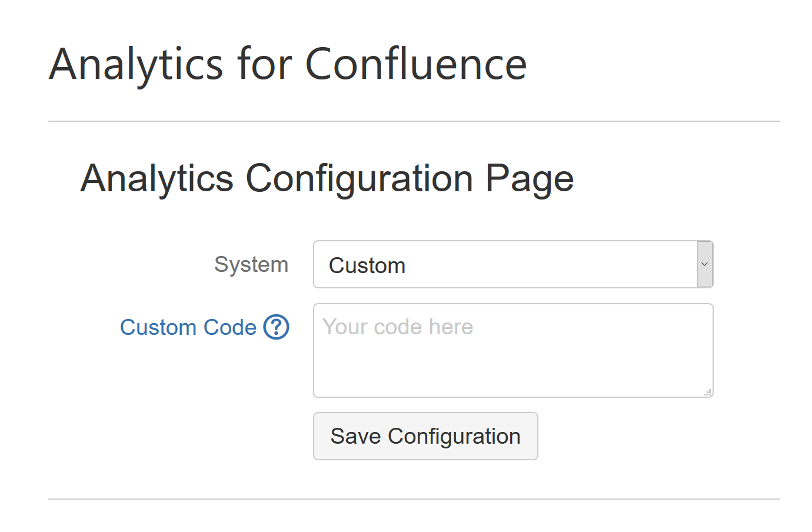Click the word "Configuration" in the subheading
The height and width of the screenshot is (532, 812).
pyautogui.click(x=359, y=178)
